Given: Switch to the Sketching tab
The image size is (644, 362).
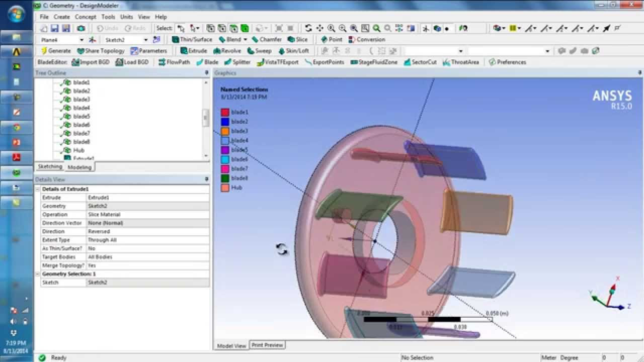Looking at the screenshot, I should point(50,166).
